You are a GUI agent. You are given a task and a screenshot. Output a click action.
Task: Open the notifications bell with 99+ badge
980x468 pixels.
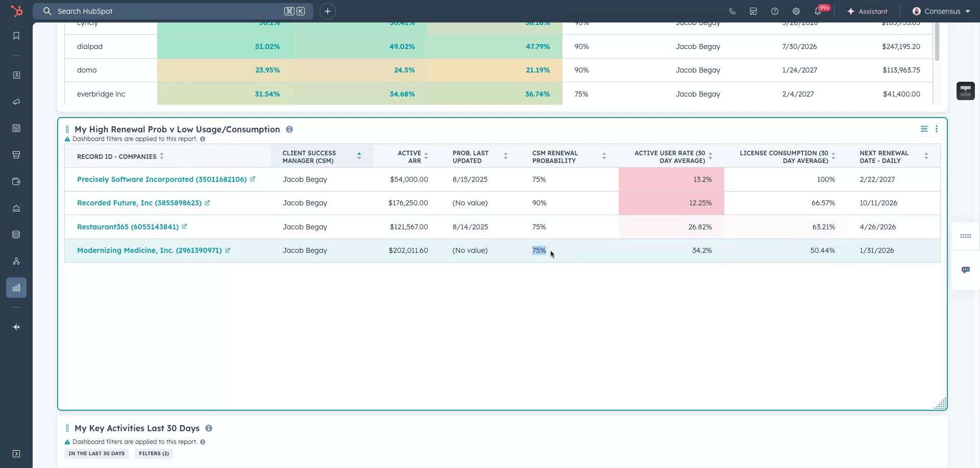point(817,11)
